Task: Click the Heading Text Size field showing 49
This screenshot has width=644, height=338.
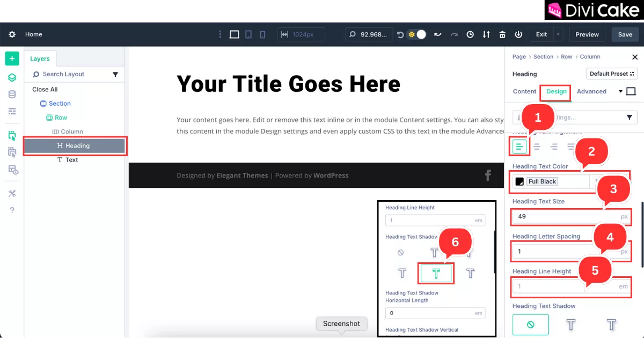Action: pyautogui.click(x=572, y=217)
